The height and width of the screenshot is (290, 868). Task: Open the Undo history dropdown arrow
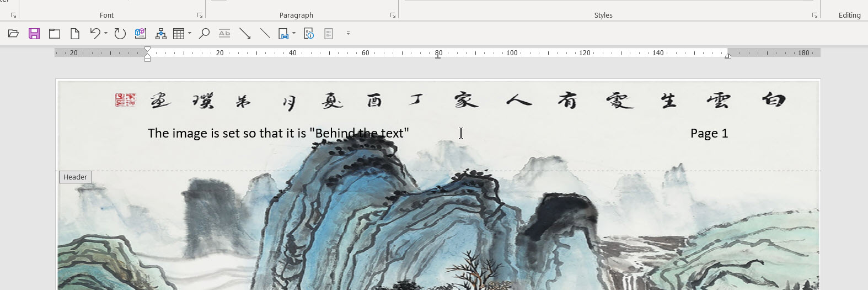(x=106, y=34)
